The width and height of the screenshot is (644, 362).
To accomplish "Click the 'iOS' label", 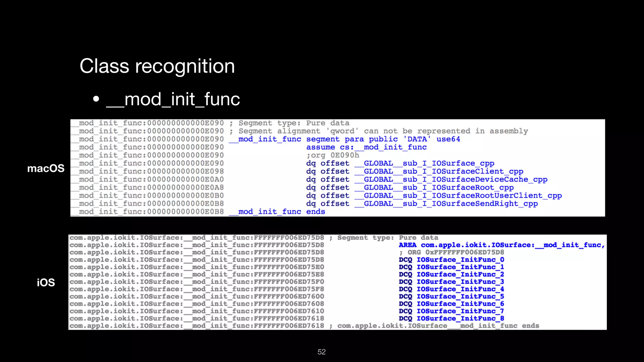I will coord(46,282).
